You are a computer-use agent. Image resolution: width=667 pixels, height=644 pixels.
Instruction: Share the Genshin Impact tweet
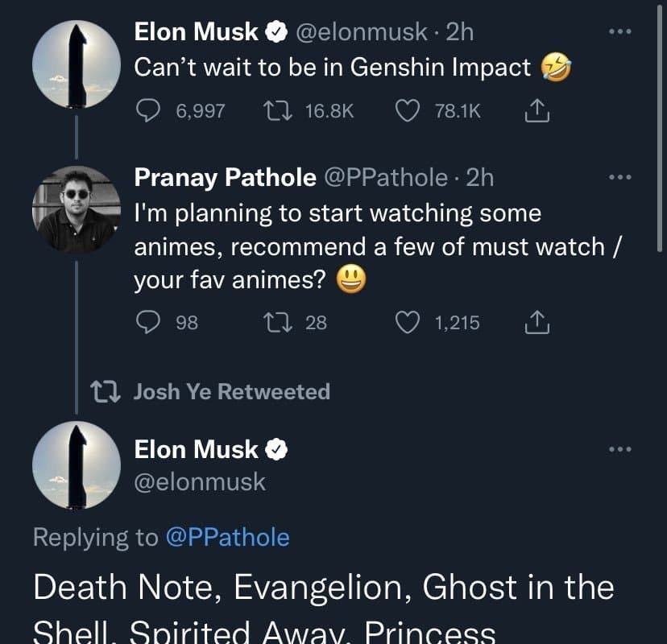point(537,112)
